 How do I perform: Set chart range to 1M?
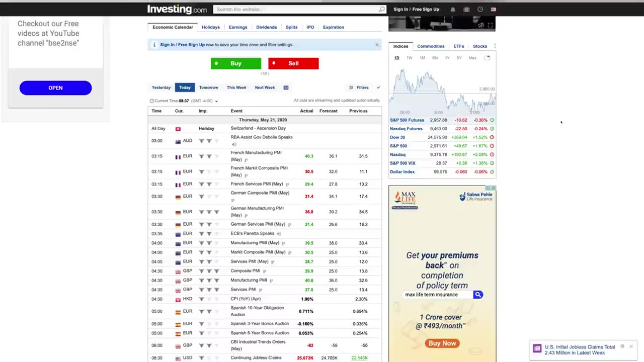[x=422, y=58]
